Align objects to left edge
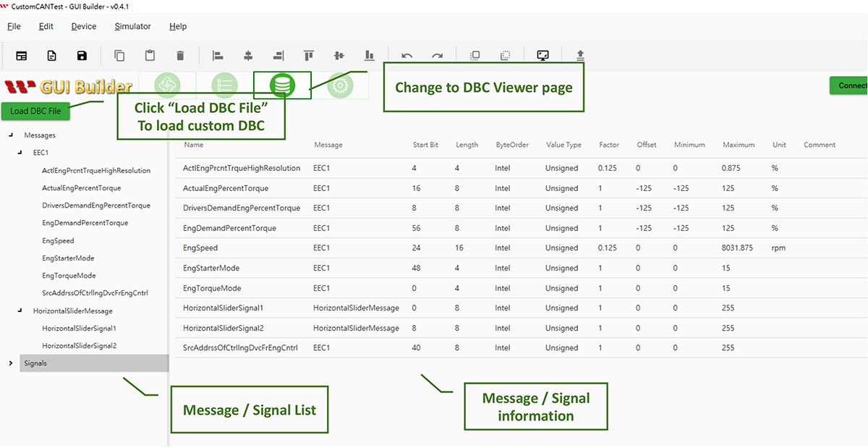 tap(218, 56)
